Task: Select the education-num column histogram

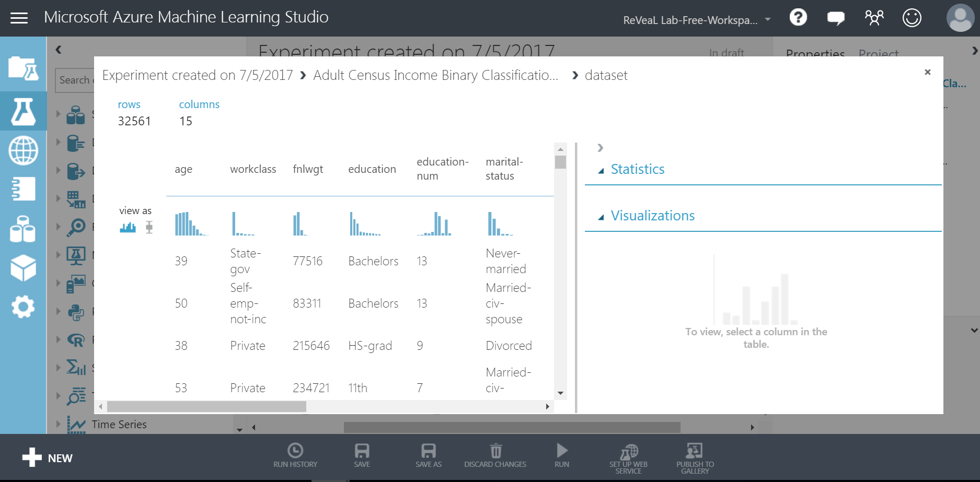Action: 434,224
